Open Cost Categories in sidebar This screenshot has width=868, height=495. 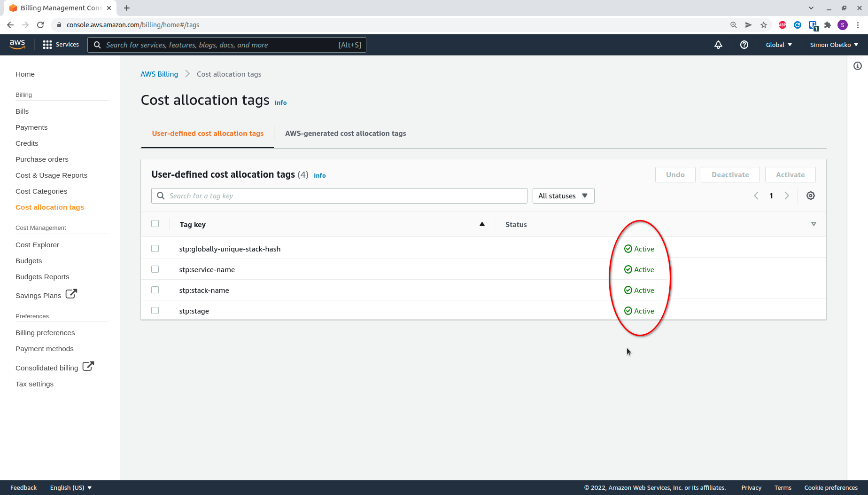41,191
